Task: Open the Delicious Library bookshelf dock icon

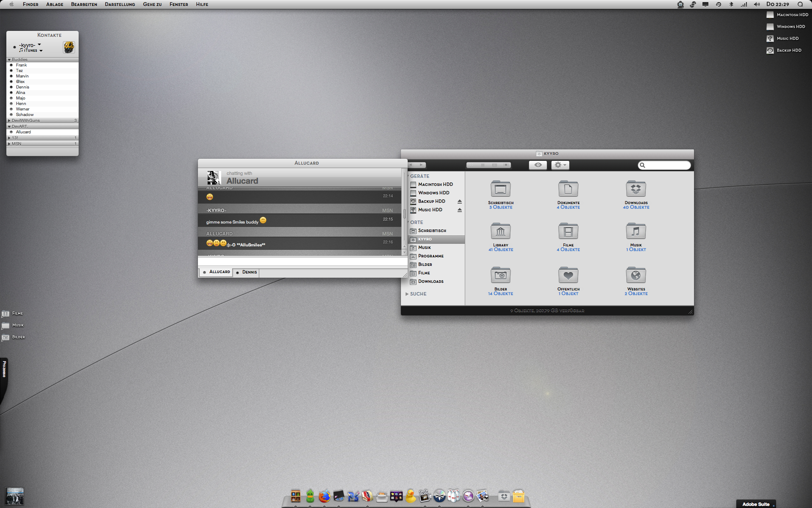Action: (296, 496)
